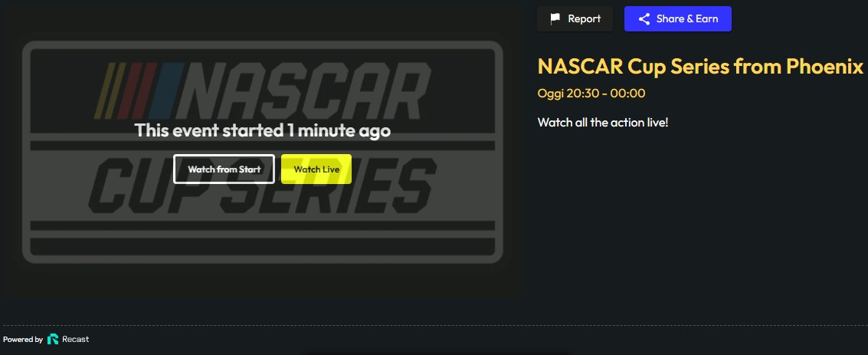Click the Watch Live button
The height and width of the screenshot is (355, 868).
pos(316,169)
